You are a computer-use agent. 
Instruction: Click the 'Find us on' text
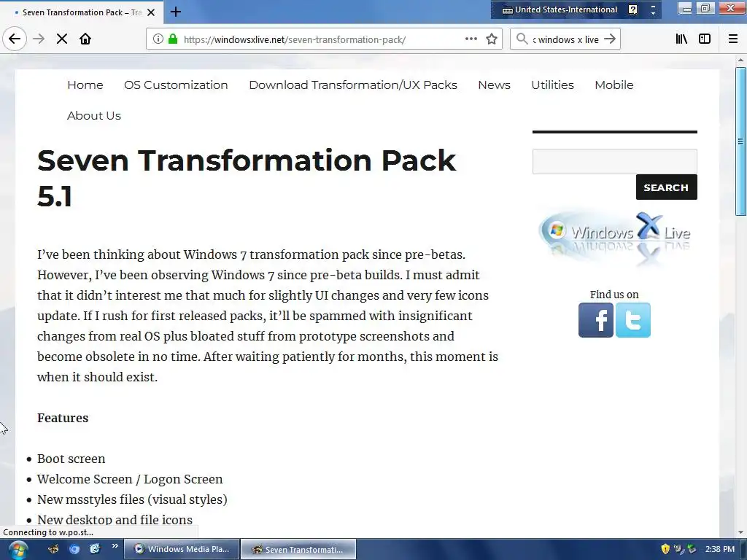click(x=614, y=295)
